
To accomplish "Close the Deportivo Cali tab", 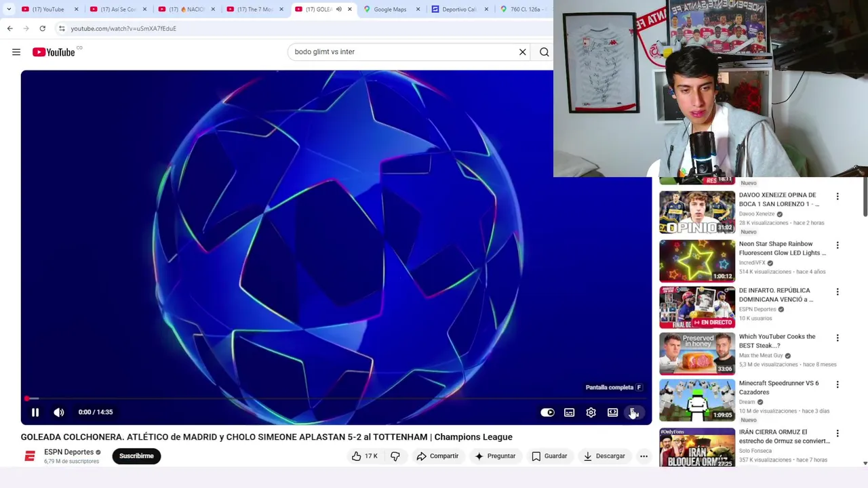I will tap(486, 9).
